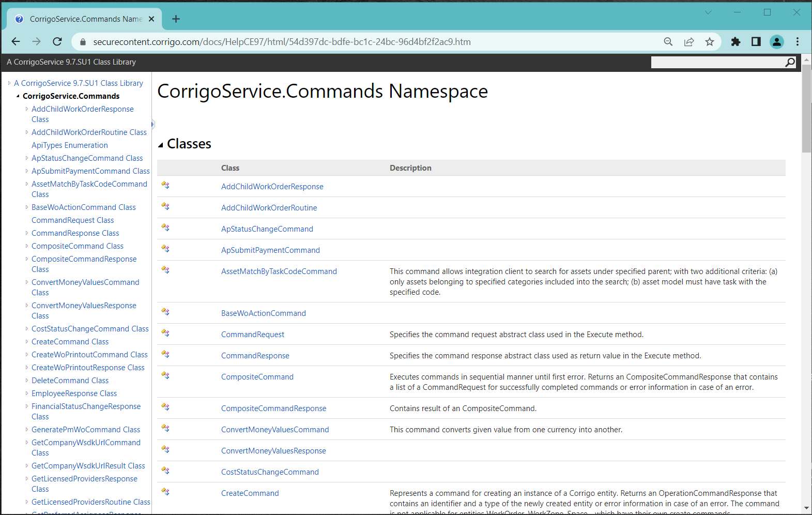Click the class icon beside AddChildWorkOrderRoutine row
The image size is (812, 515).
[165, 206]
